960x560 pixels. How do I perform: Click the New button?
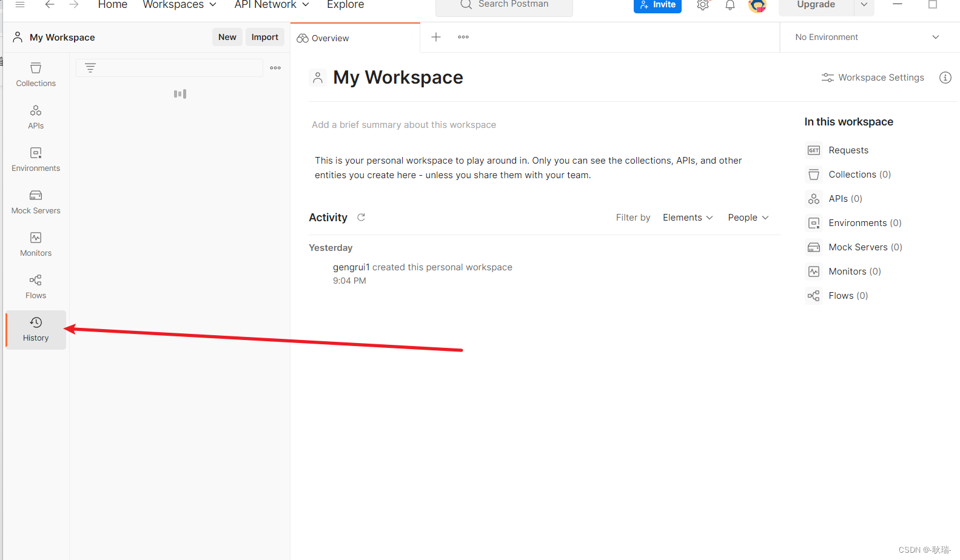227,37
